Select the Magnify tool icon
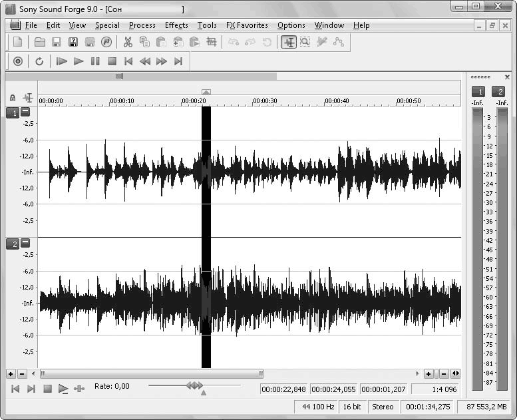This screenshot has height=420, width=517. [x=305, y=42]
